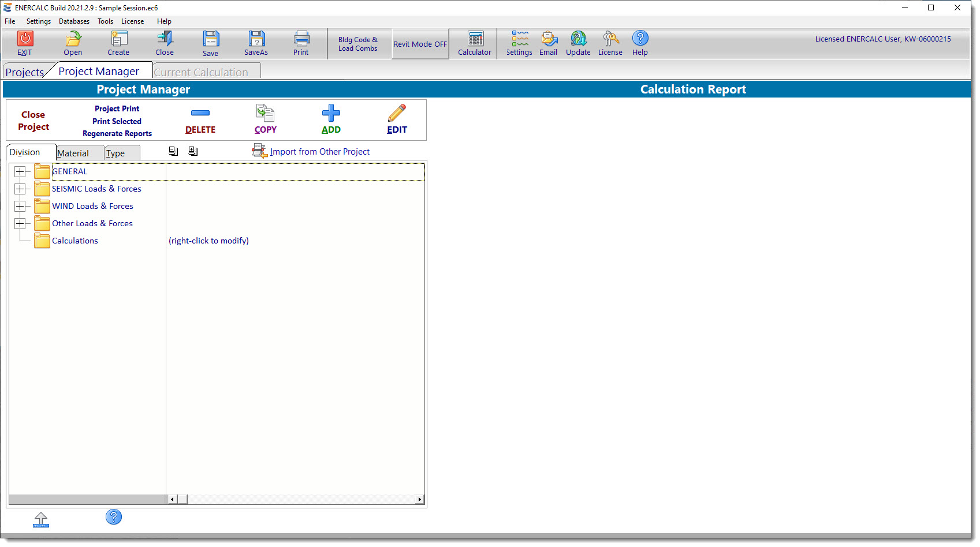Switch to the Material tab
The height and width of the screenshot is (547, 980).
[x=73, y=153]
